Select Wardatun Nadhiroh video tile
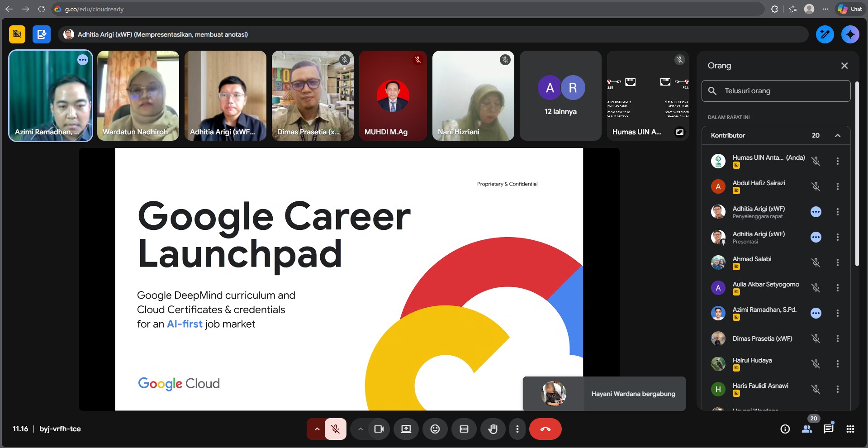The width and height of the screenshot is (868, 448). pyautogui.click(x=138, y=95)
